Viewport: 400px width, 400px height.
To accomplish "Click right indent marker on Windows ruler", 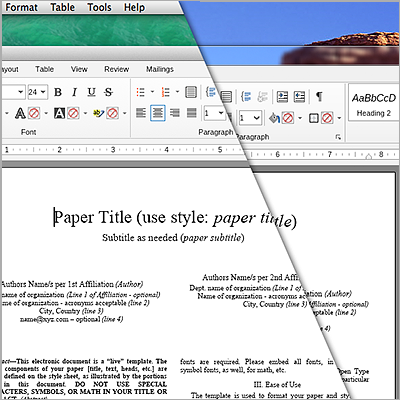I will pos(369,156).
